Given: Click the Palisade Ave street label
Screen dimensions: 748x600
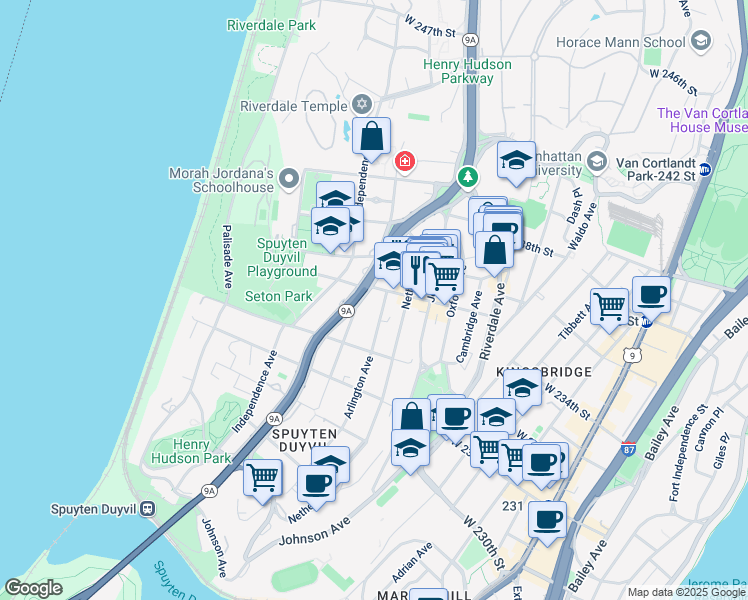Looking at the screenshot, I should click(x=228, y=257).
